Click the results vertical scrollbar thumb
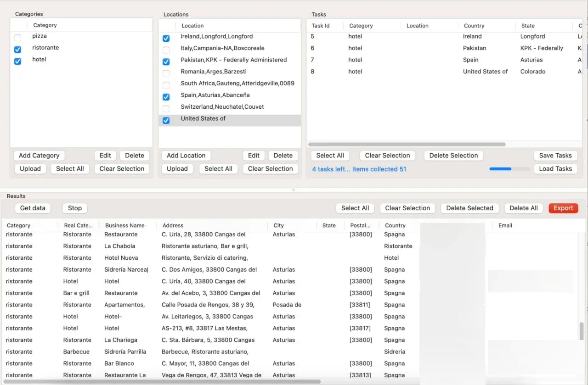This screenshot has height=385, width=588. [582, 330]
